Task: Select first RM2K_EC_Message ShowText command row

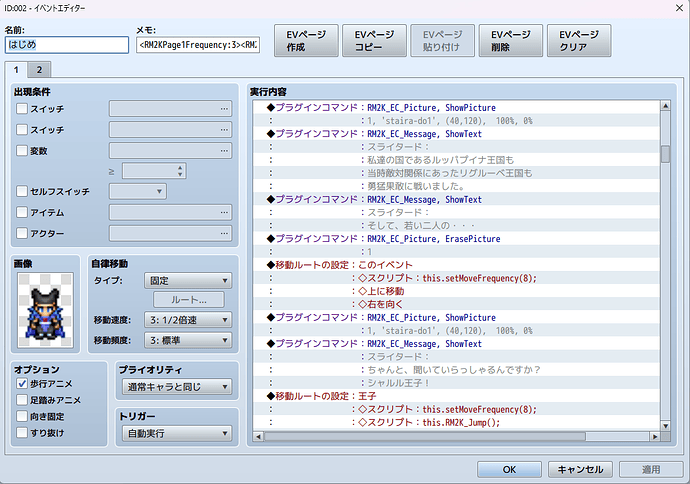Action: click(x=456, y=134)
